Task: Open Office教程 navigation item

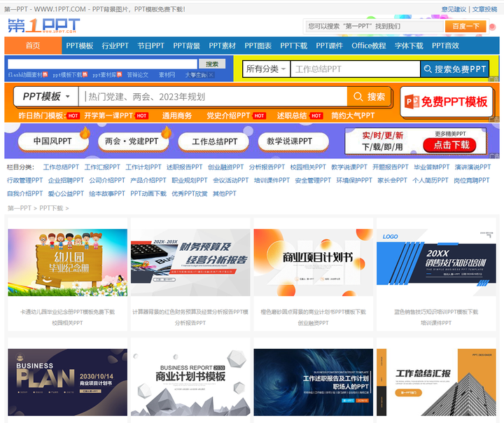Action: 369,46
